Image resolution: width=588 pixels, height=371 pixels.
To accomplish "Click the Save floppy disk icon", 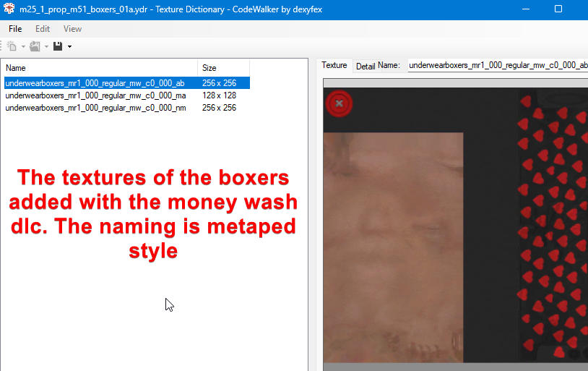I will (x=57, y=46).
